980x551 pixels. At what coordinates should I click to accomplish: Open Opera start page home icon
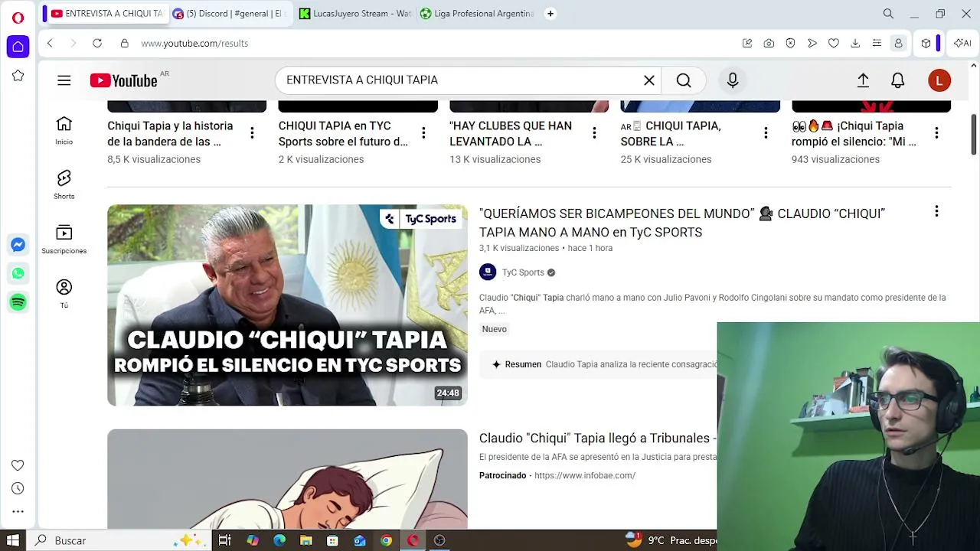pos(18,47)
